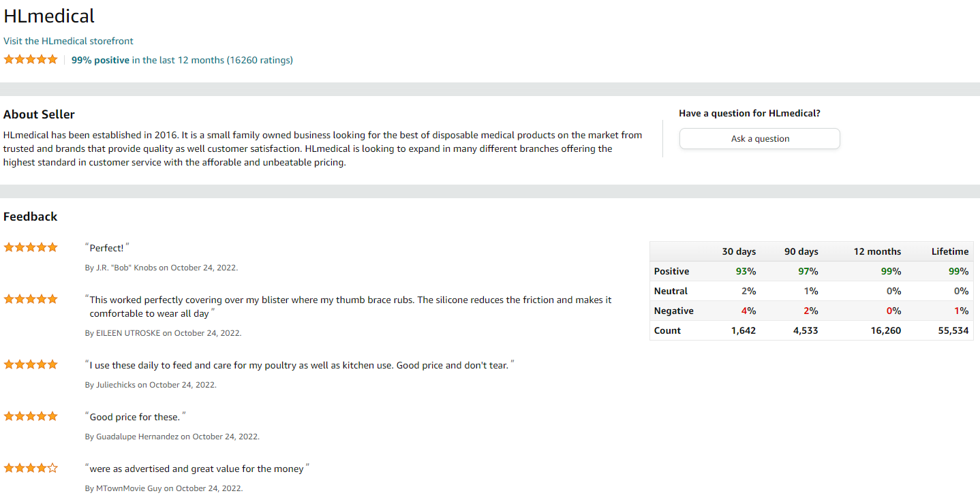Click the four-star rating of MTownMovie Guy's review
This screenshot has width=980, height=502.
[31, 468]
